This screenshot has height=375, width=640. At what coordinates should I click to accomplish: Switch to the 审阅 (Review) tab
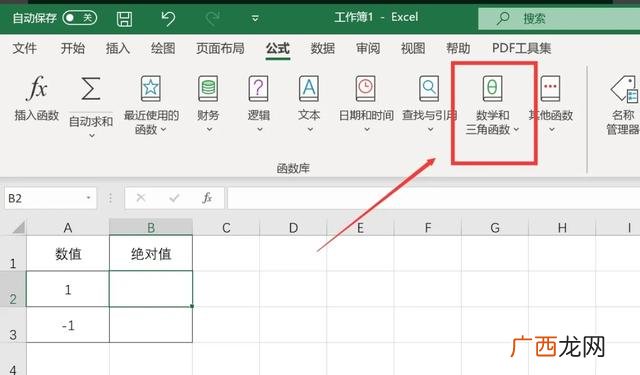tap(368, 48)
